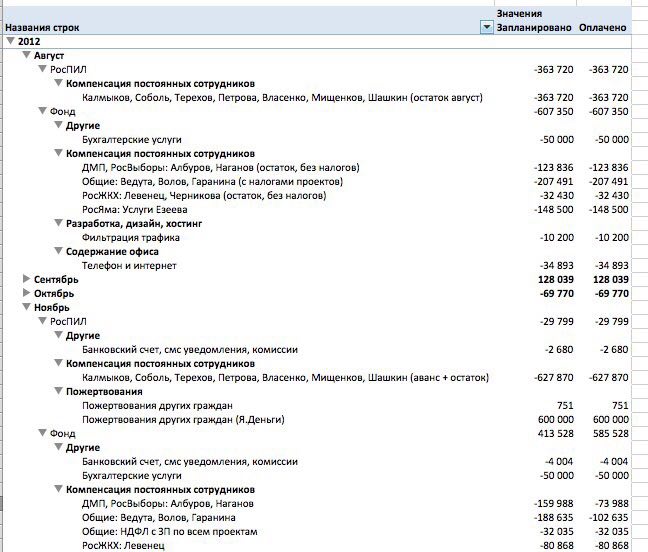Select Запланировано value -123 836

(x=553, y=168)
